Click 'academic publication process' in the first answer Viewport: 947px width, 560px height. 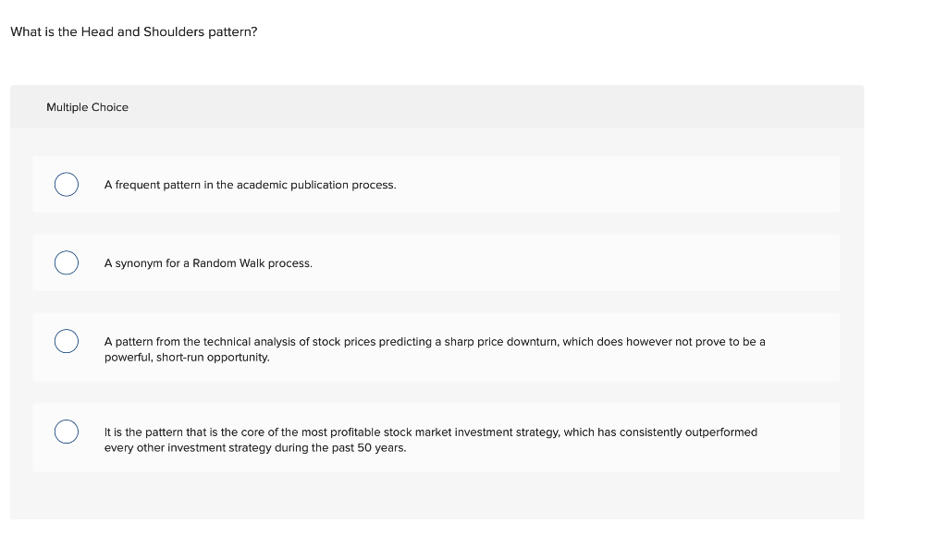[315, 185]
